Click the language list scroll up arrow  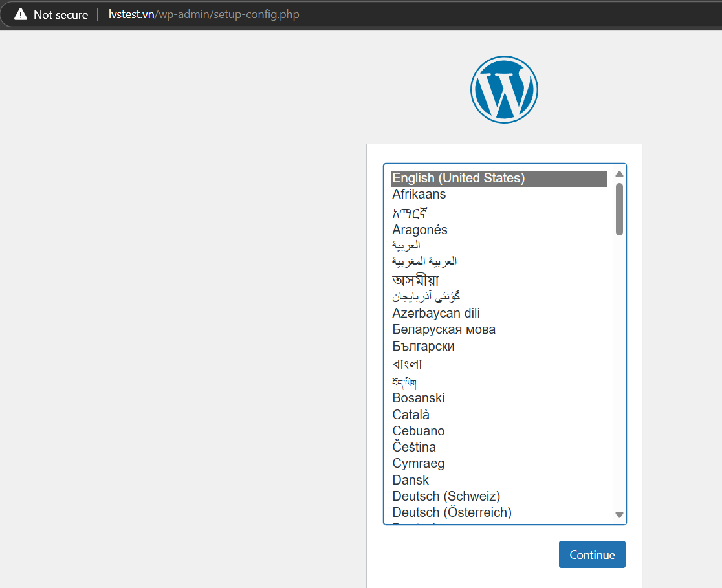[619, 174]
